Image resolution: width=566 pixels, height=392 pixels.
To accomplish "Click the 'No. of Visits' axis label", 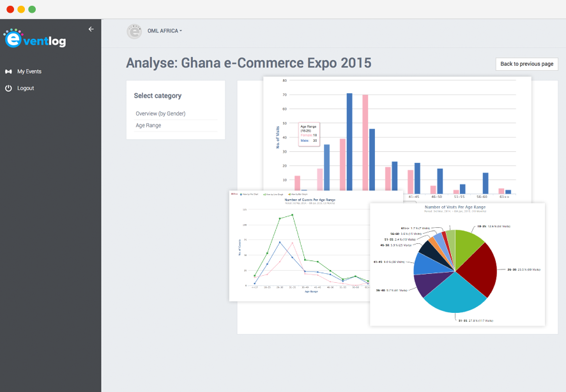I will (278, 137).
